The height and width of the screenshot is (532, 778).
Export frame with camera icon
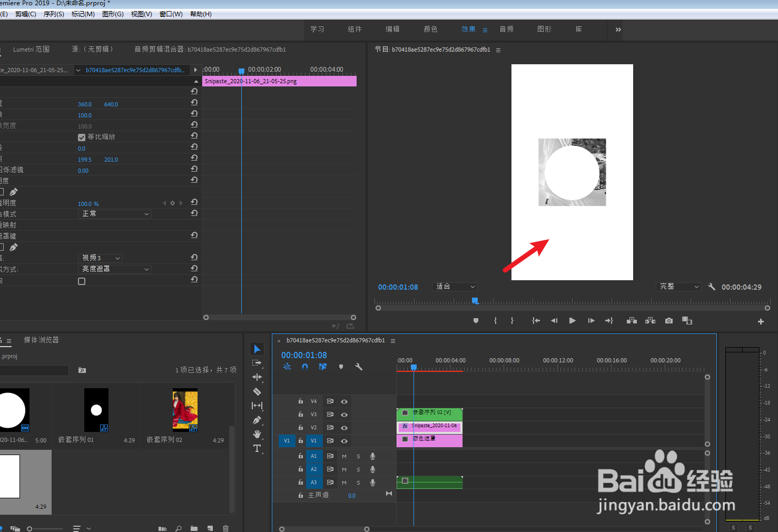669,321
